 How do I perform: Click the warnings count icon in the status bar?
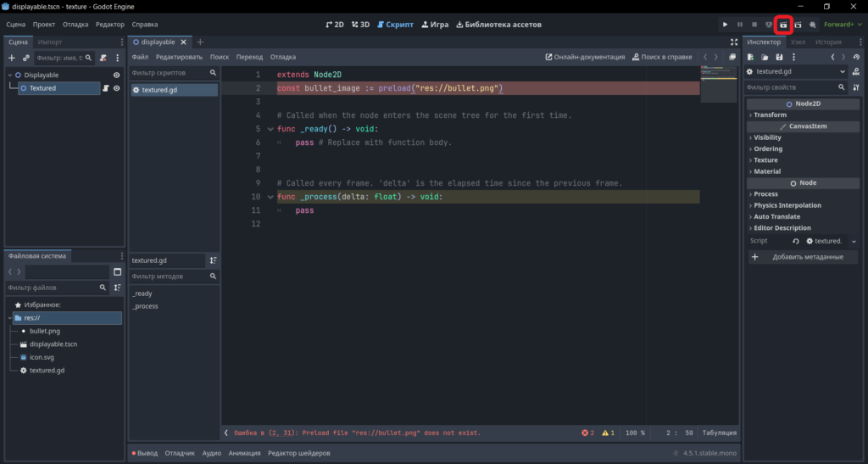tap(609, 433)
